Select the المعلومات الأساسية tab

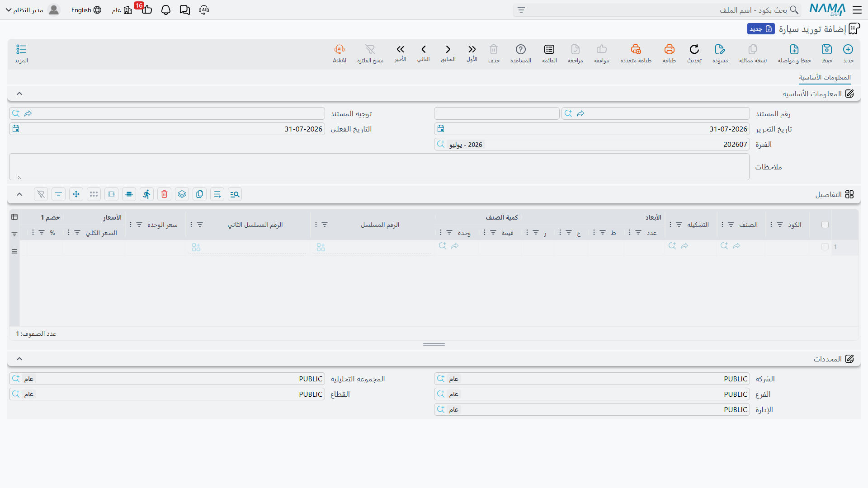pos(825,78)
